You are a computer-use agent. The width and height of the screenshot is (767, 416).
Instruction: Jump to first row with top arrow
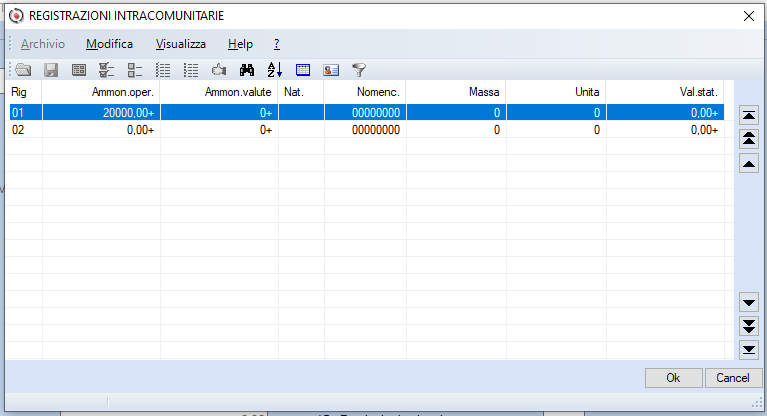pyautogui.click(x=749, y=116)
